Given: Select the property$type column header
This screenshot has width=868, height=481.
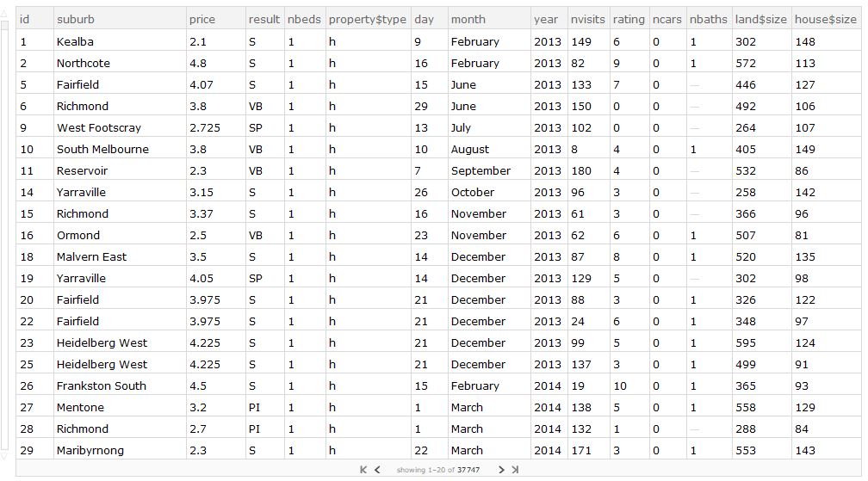Looking at the screenshot, I should coord(369,19).
